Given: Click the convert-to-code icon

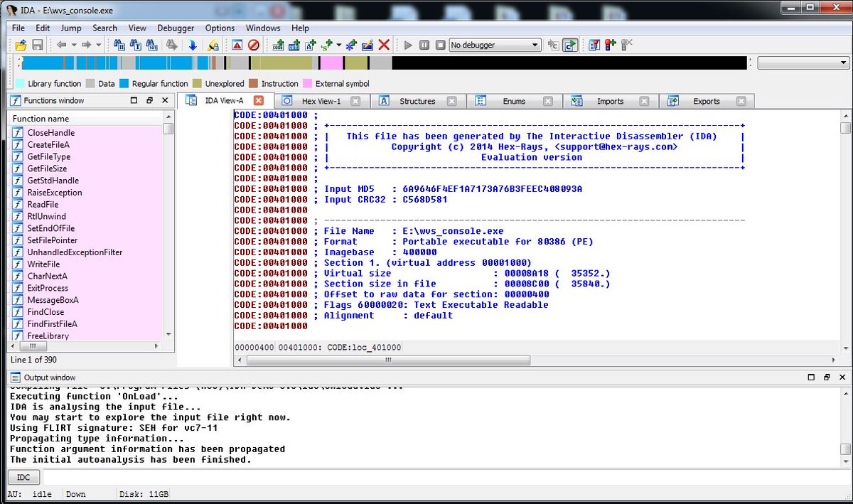Looking at the screenshot, I should (278, 45).
